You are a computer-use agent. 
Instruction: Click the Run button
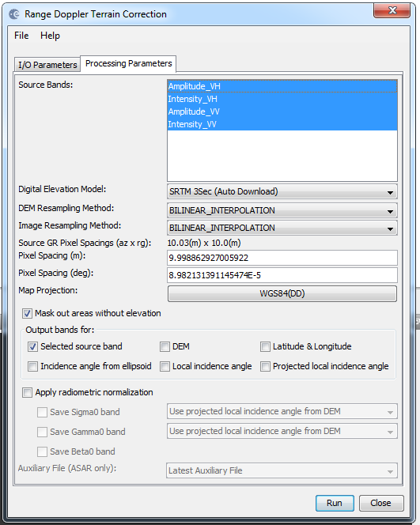tap(335, 503)
